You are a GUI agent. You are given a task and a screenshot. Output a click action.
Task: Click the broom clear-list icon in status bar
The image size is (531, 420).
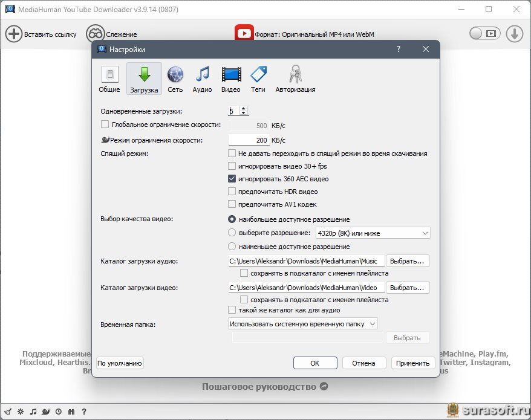point(8,412)
